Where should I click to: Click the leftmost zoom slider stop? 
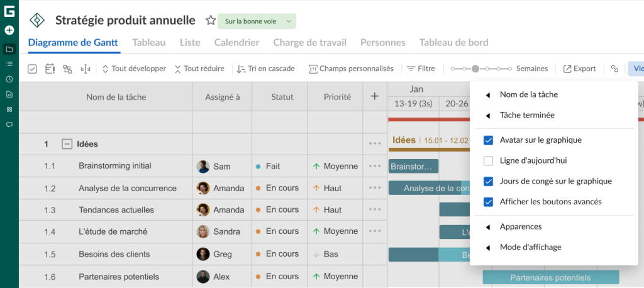tap(453, 69)
